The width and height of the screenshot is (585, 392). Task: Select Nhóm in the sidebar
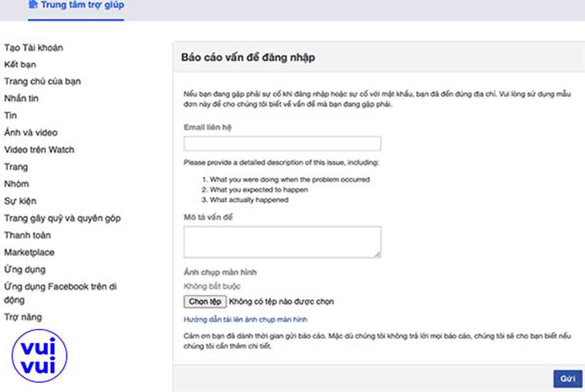[16, 184]
